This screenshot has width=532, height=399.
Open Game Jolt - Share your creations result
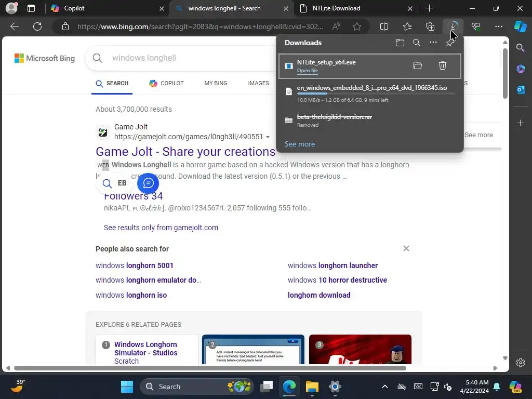click(185, 152)
